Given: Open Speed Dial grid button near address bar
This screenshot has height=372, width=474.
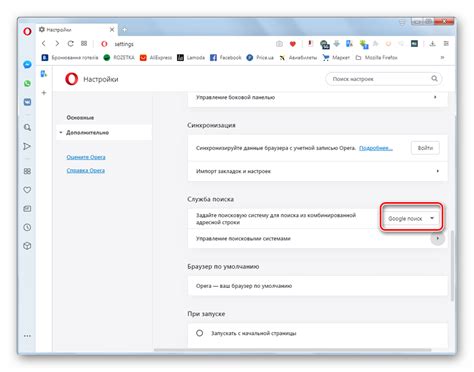Looking at the screenshot, I should [84, 44].
